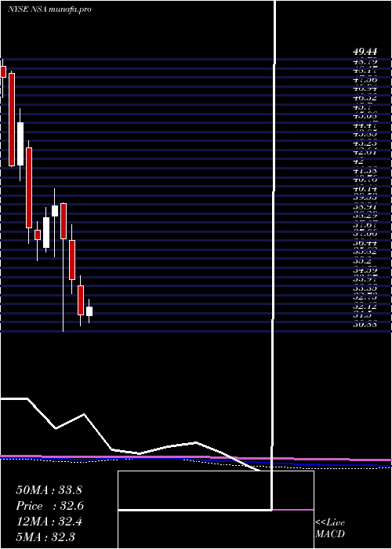Select the 5MA : 32.3 readout
This screenshot has height=549, width=392.
(45, 536)
